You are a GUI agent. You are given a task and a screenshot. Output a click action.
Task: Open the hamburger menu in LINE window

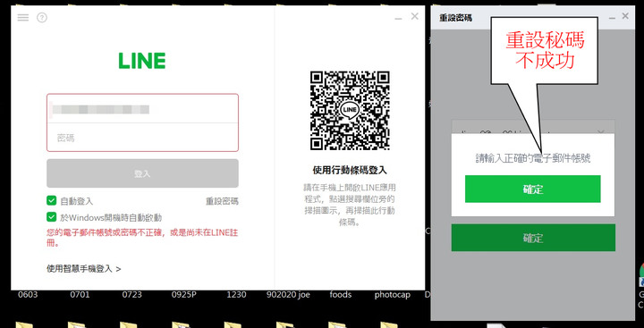click(x=23, y=17)
